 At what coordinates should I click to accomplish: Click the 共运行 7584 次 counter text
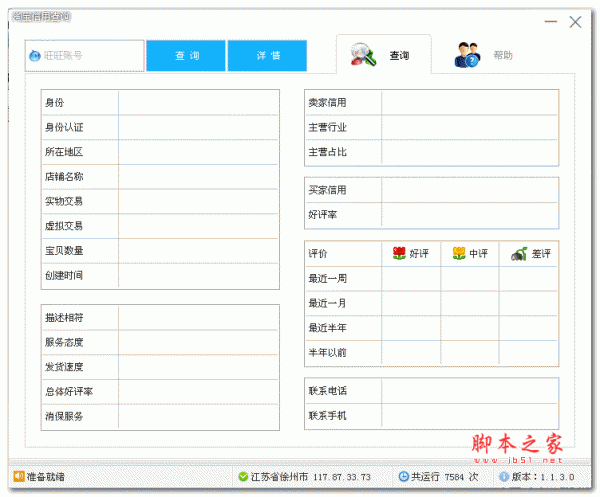tap(445, 477)
